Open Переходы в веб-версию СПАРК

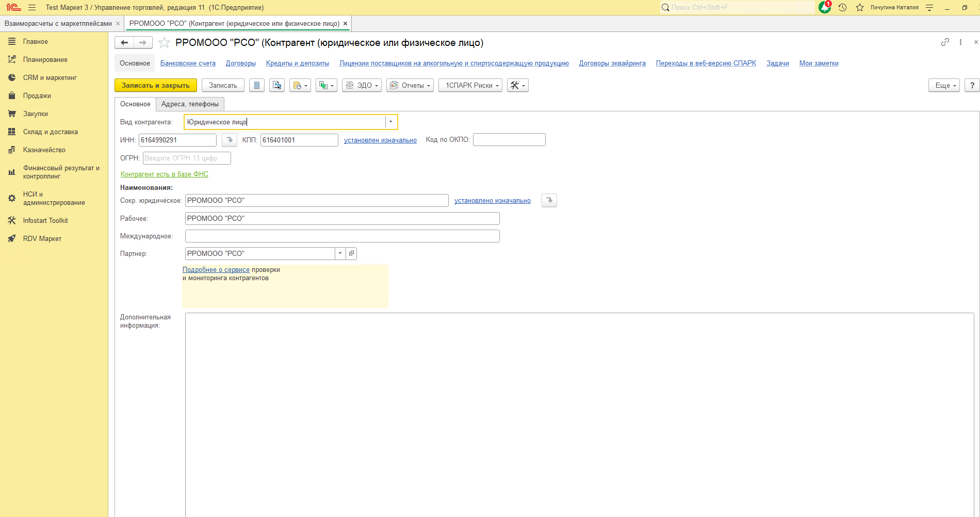coord(706,63)
